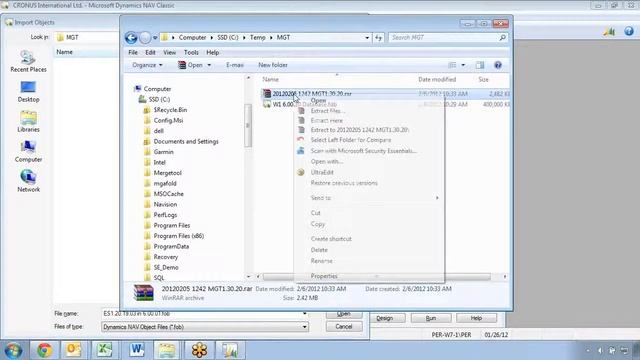The width and height of the screenshot is (640, 360).
Task: Click Temp in the breadcrumb path
Action: (258, 38)
